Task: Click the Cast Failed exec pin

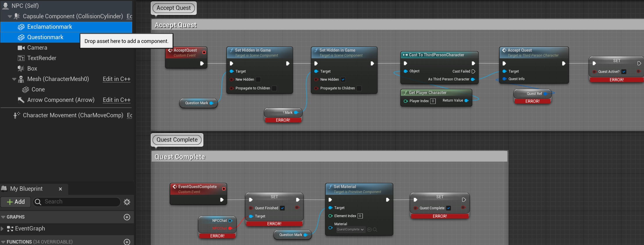Action: tap(473, 71)
